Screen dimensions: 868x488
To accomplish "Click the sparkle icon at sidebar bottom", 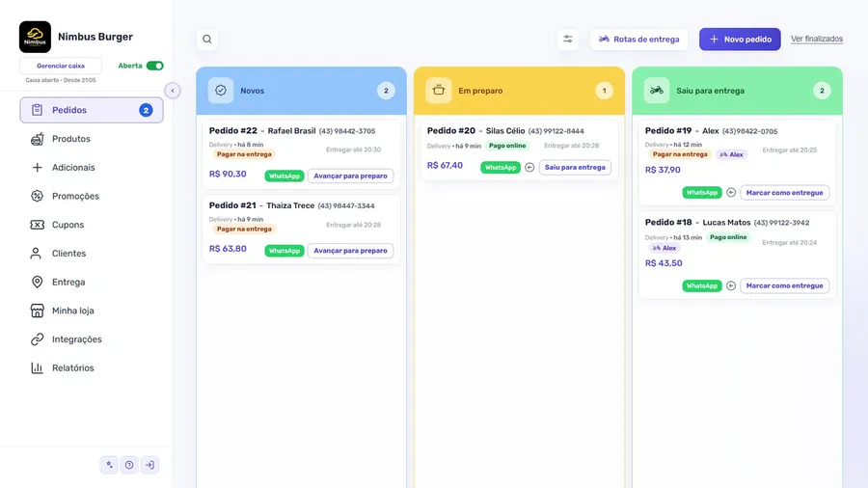I will (x=109, y=465).
